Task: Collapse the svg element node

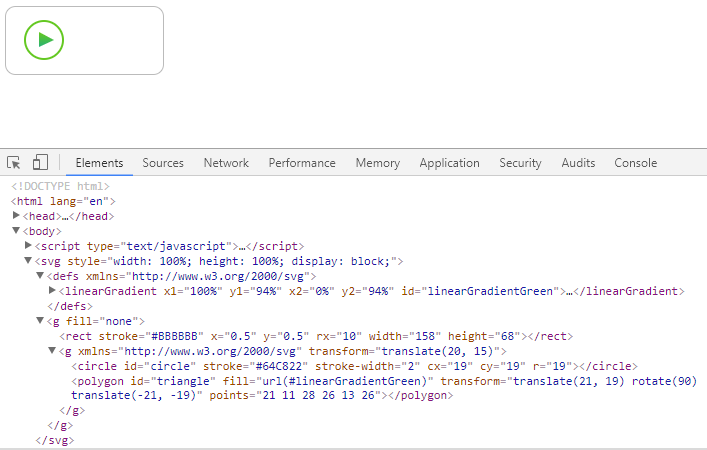Action: (x=28, y=260)
